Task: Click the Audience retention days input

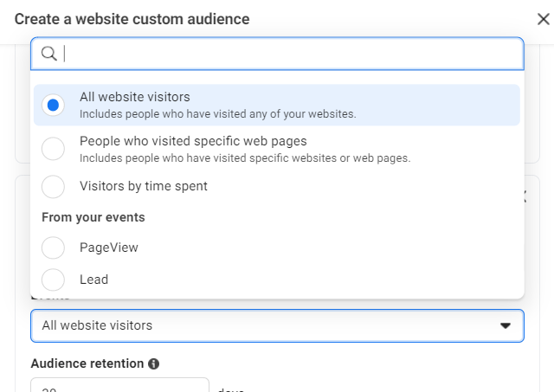Action: pos(119,386)
